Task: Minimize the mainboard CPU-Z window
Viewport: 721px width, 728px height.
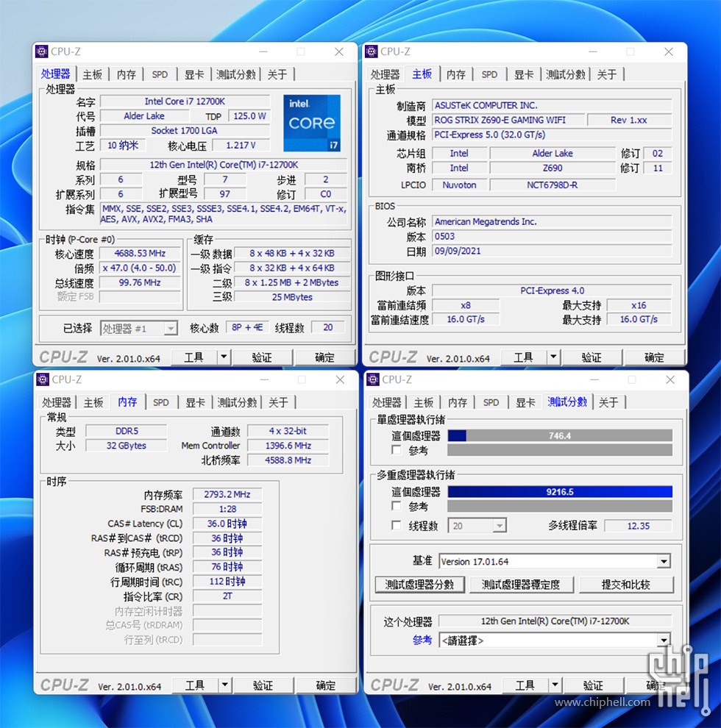Action: pos(593,51)
